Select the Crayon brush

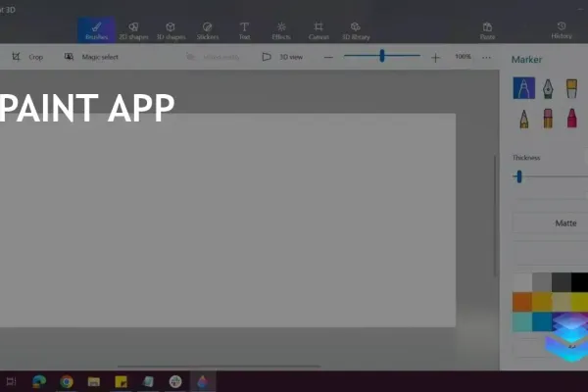point(572,119)
